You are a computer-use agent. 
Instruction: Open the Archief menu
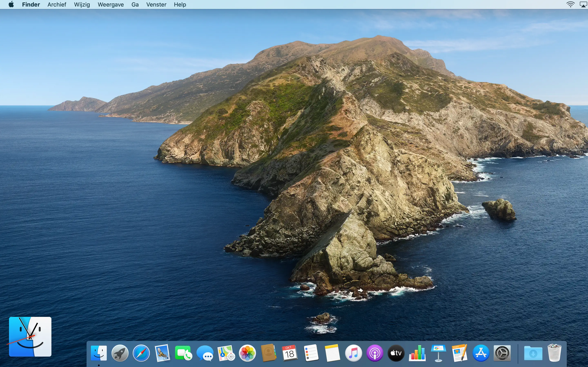tap(57, 5)
